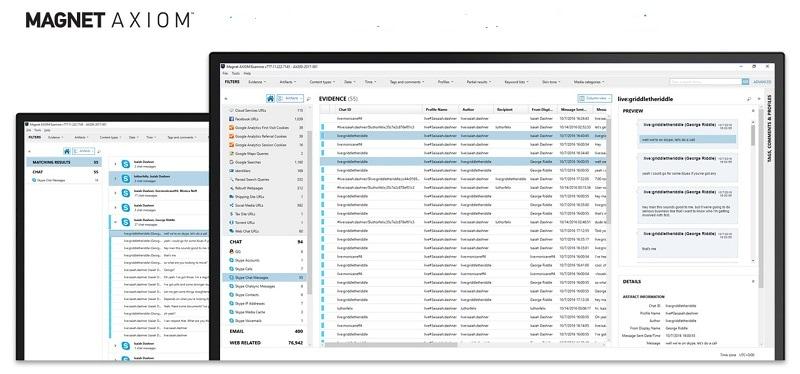Screen dimensions: 800x374
Task: Click the Home icon in the artifacts navigation pane
Action: tap(270, 98)
